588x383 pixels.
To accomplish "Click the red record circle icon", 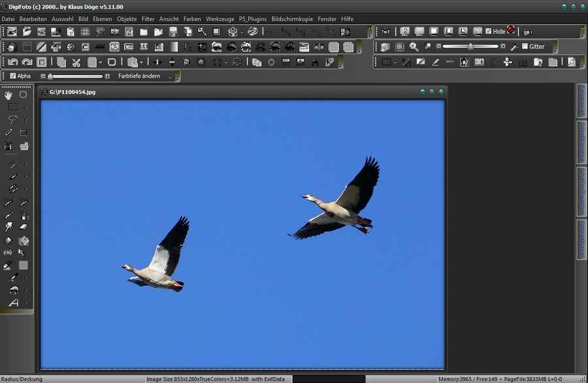I will [510, 31].
